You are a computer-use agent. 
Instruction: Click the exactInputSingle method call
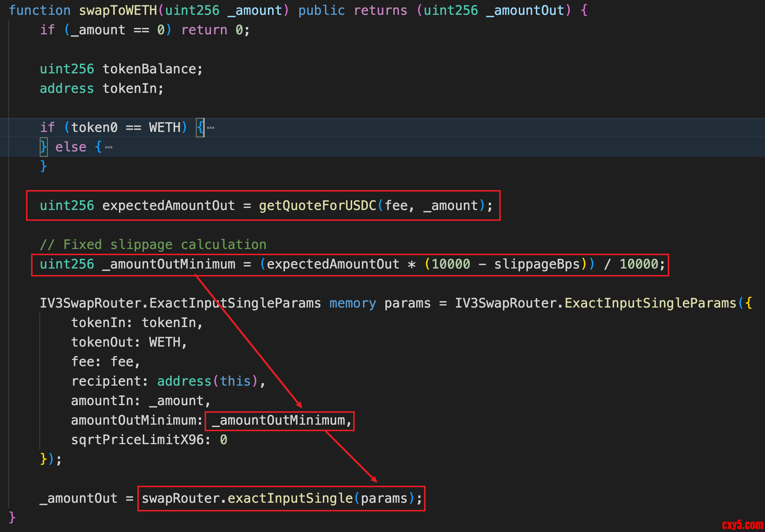pyautogui.click(x=290, y=498)
